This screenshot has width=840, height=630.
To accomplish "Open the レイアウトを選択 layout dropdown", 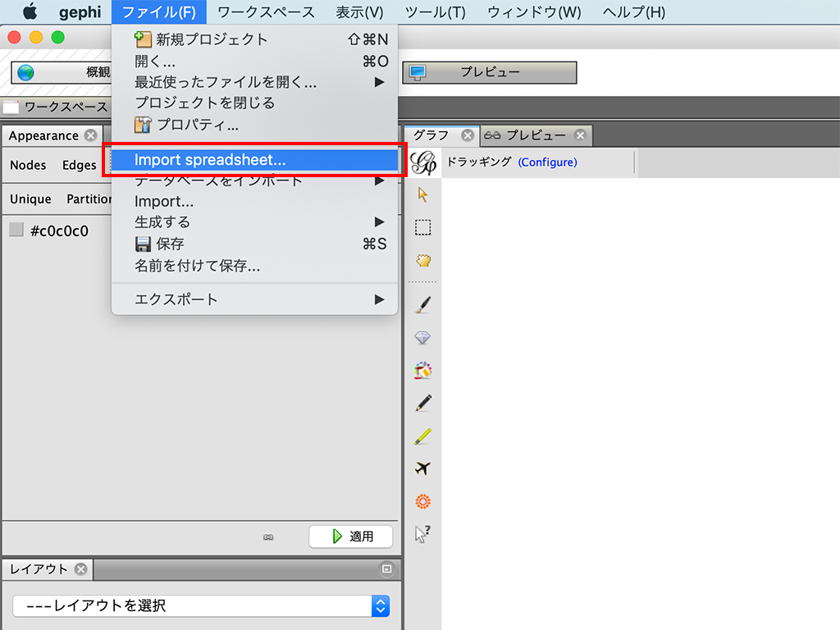I will pos(201,606).
